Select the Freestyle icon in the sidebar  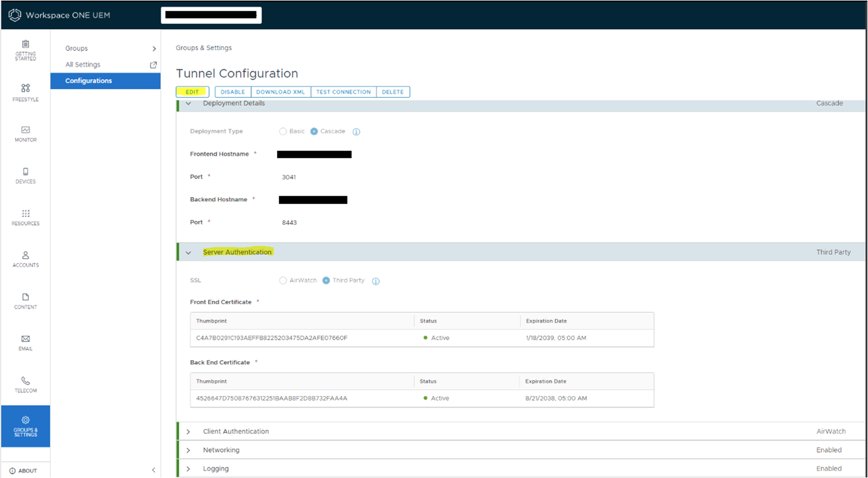pyautogui.click(x=25, y=93)
